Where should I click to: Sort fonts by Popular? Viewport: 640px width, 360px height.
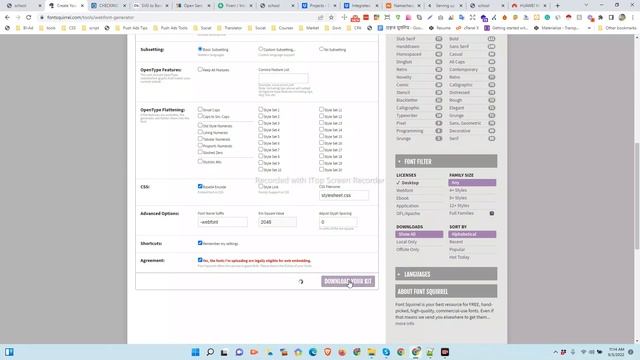pos(457,249)
